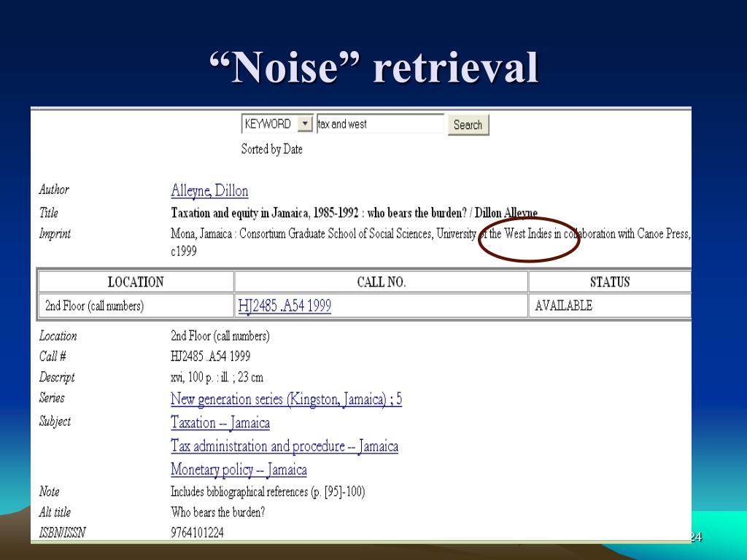Click the LOCATION column header

(x=136, y=282)
